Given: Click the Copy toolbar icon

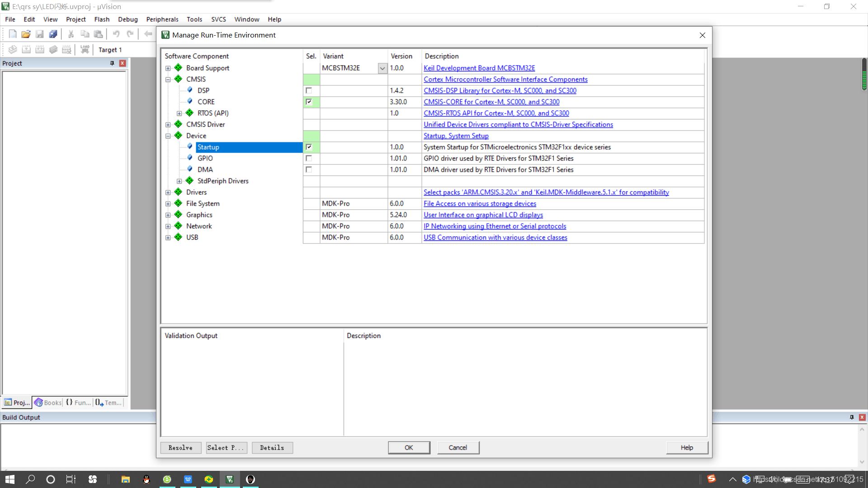Looking at the screenshot, I should 85,34.
